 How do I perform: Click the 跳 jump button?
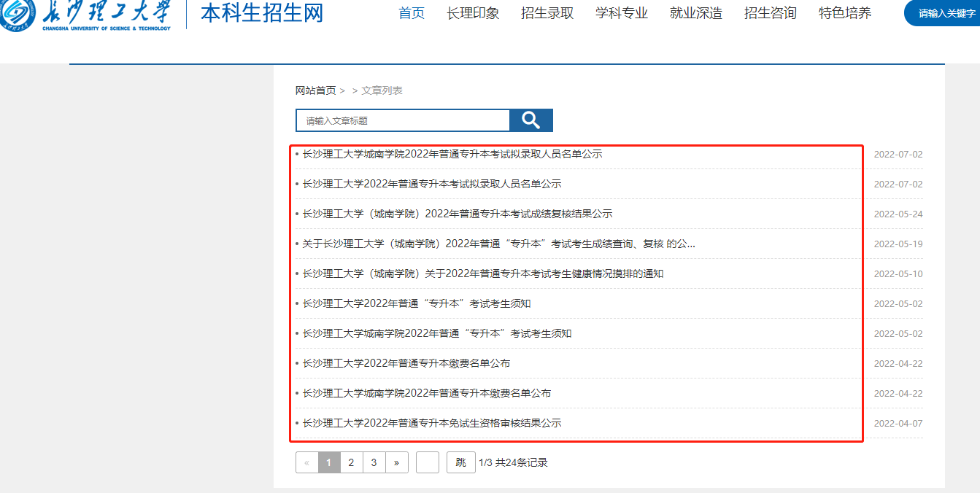point(461,462)
